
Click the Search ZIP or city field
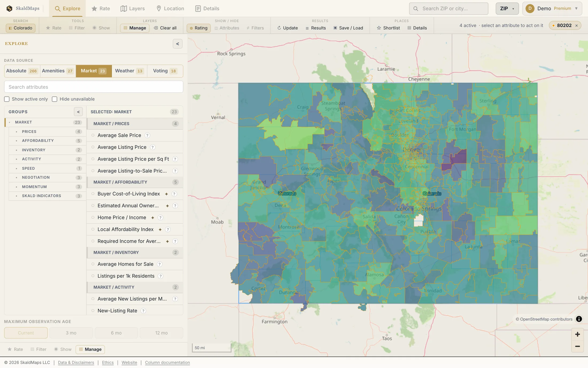click(x=448, y=9)
